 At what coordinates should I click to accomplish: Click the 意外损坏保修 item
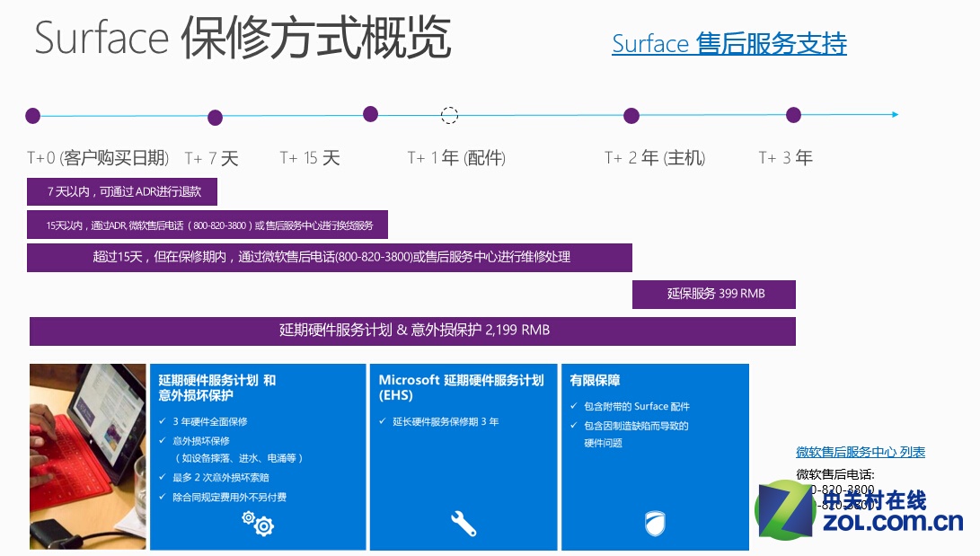[201, 441]
